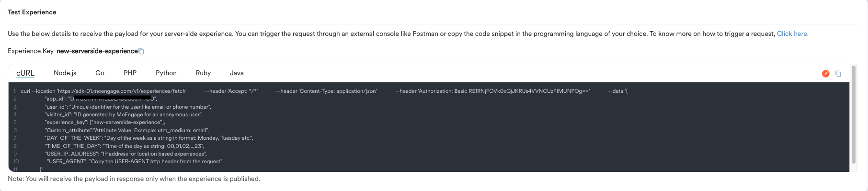
Task: Copy the Experience Key new-serverside-experience
Action: [x=141, y=51]
